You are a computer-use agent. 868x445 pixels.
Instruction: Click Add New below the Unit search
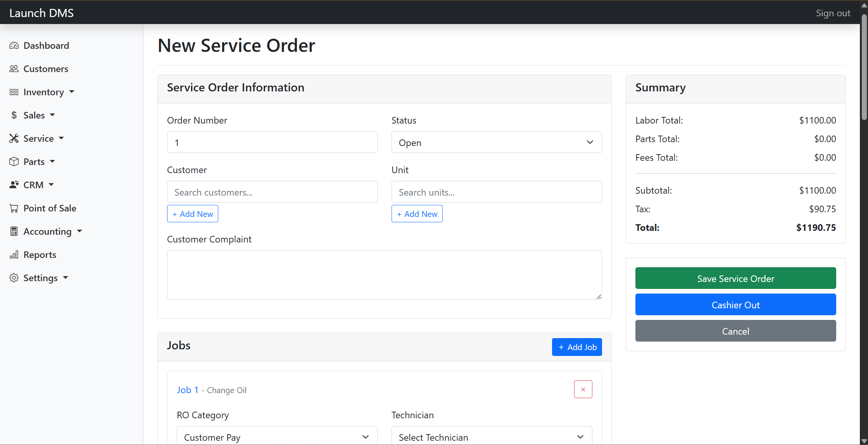[x=417, y=213]
